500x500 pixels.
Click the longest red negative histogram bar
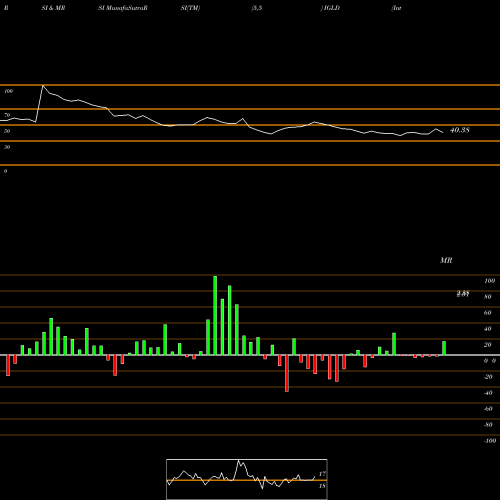pyautogui.click(x=287, y=373)
